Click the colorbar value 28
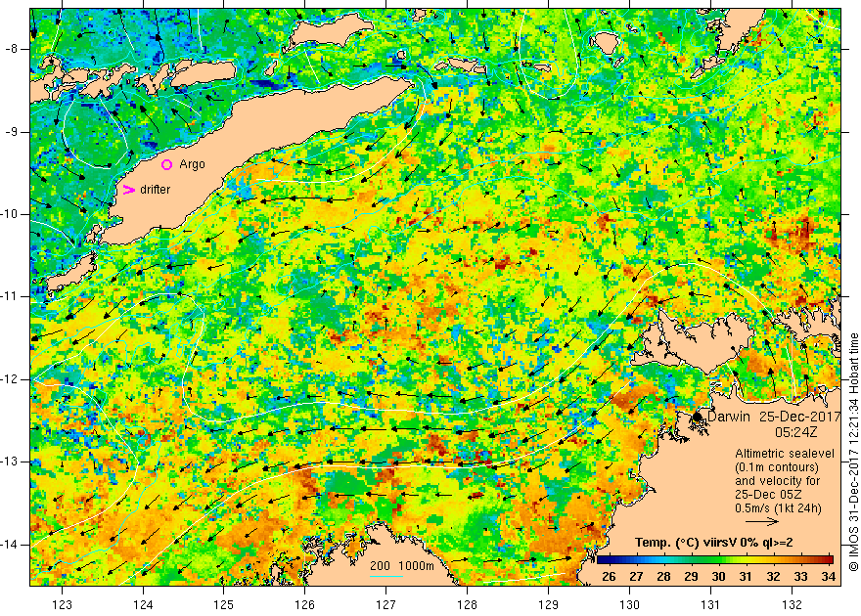This screenshot has width=861, height=616. 663,577
